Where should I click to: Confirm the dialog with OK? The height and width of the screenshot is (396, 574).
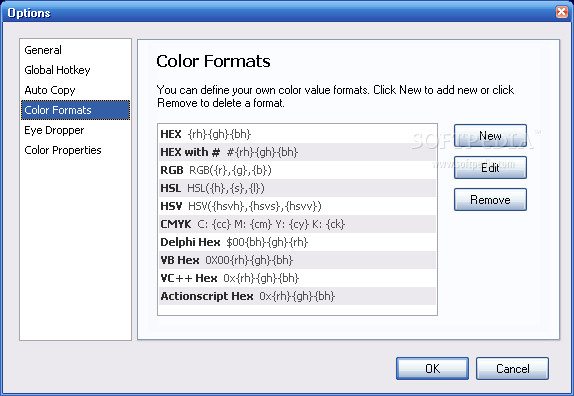[432, 369]
